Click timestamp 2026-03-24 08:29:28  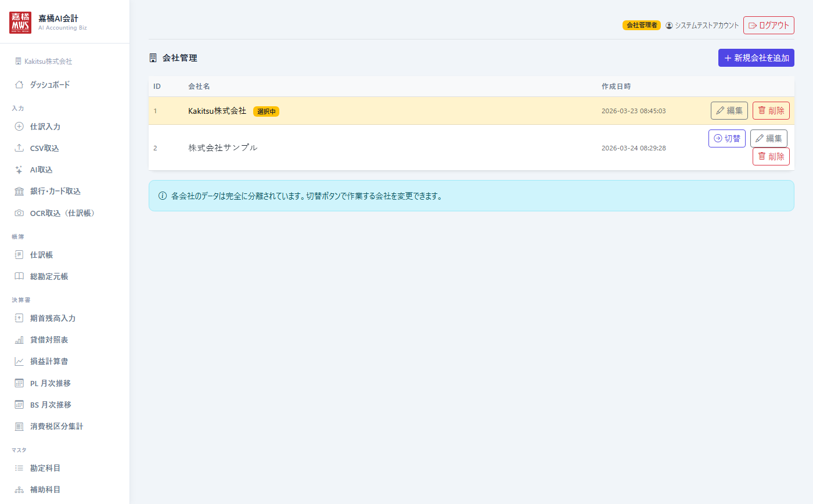click(634, 148)
